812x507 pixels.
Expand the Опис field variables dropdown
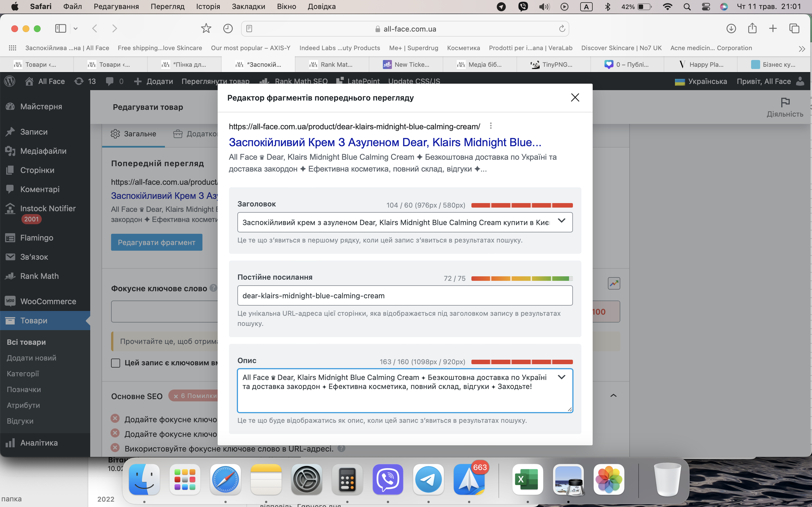(561, 377)
